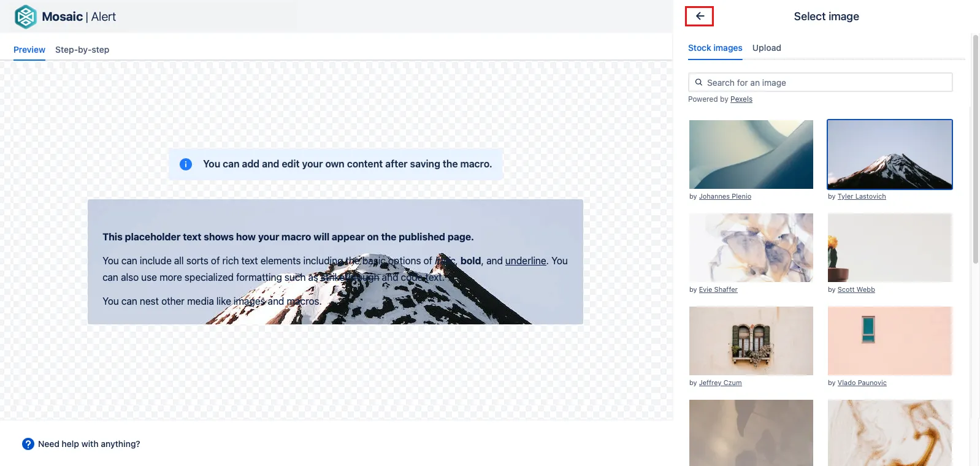Viewport: 980px width, 466px height.
Task: Open Jeffrey Czum's author link
Action: pyautogui.click(x=720, y=383)
